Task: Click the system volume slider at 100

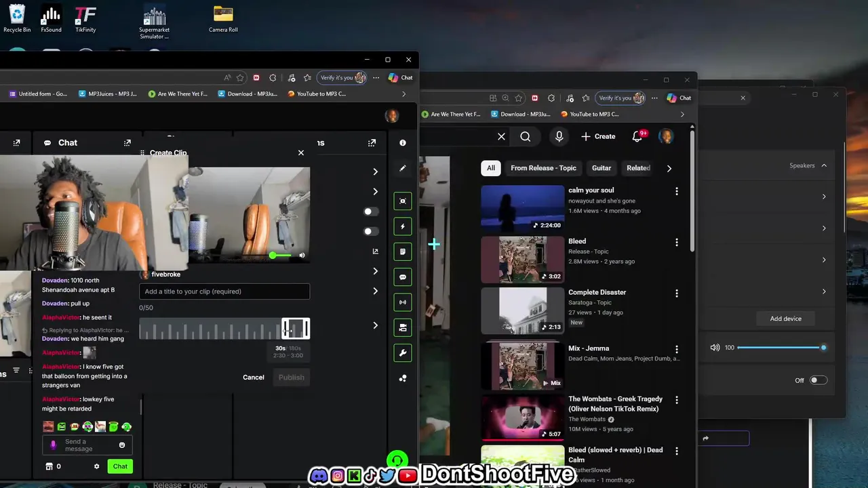Action: pos(781,348)
